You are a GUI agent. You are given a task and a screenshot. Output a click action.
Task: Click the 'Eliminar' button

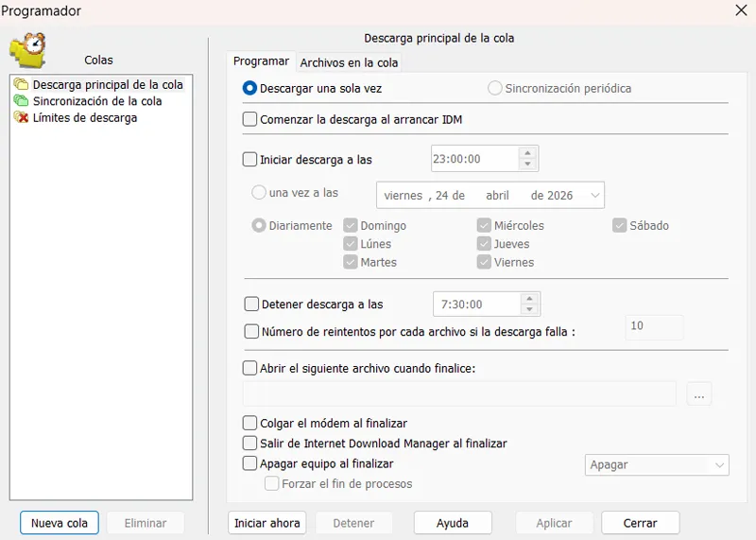[146, 523]
